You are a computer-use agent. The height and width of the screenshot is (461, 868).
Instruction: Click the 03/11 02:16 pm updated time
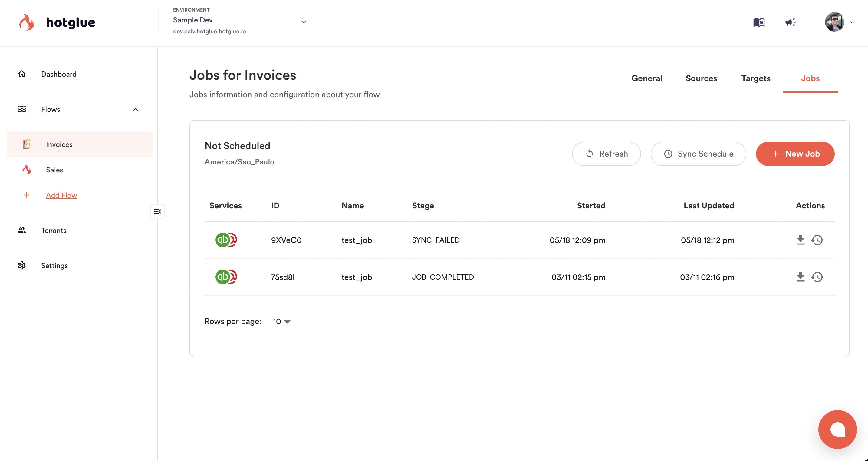click(707, 277)
